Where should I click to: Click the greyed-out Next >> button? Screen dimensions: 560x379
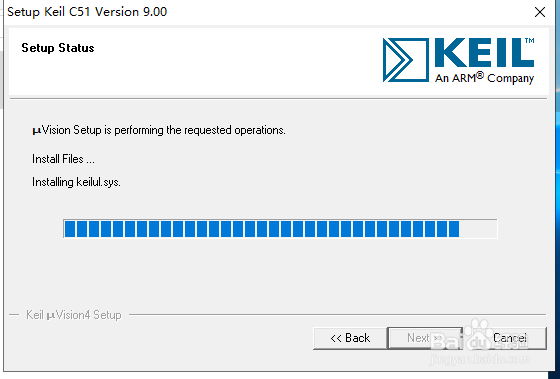(x=425, y=338)
